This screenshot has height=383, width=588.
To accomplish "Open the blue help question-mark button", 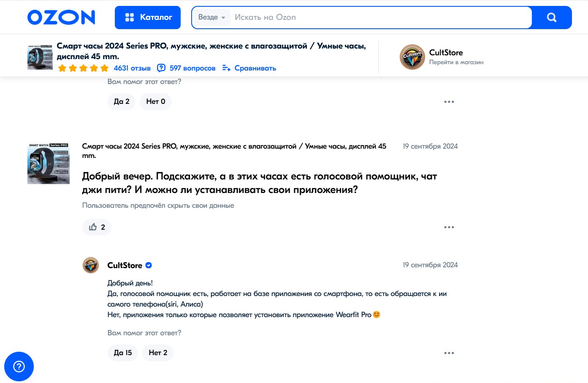I will point(19,367).
